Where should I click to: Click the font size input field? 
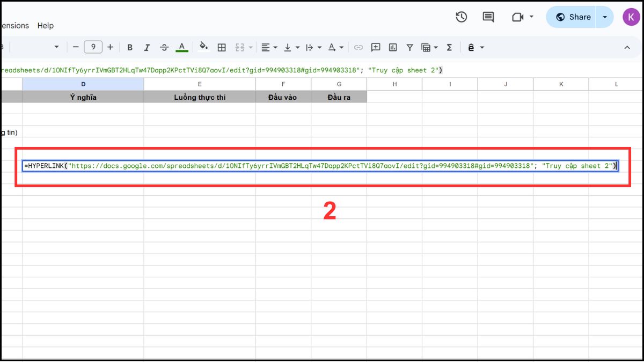click(x=93, y=47)
